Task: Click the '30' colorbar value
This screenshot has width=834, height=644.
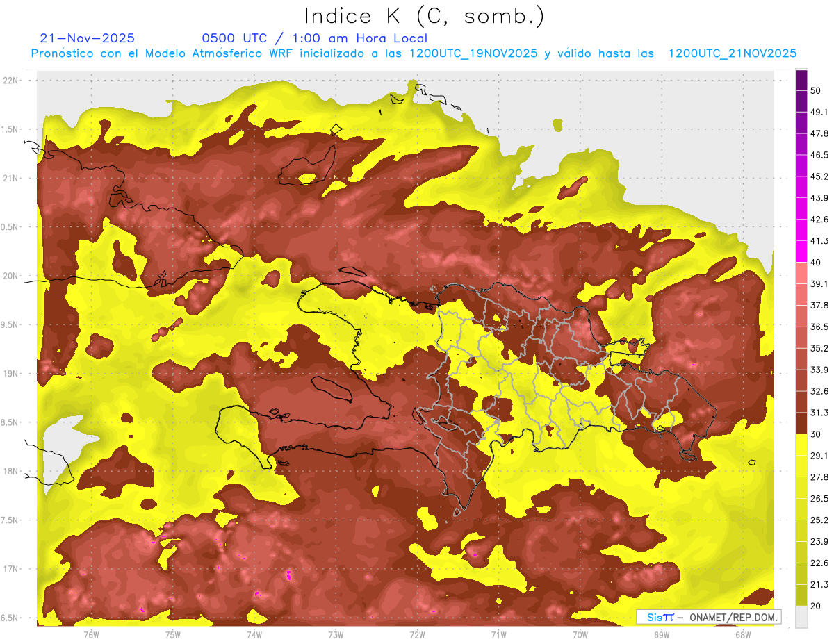Action: point(816,434)
